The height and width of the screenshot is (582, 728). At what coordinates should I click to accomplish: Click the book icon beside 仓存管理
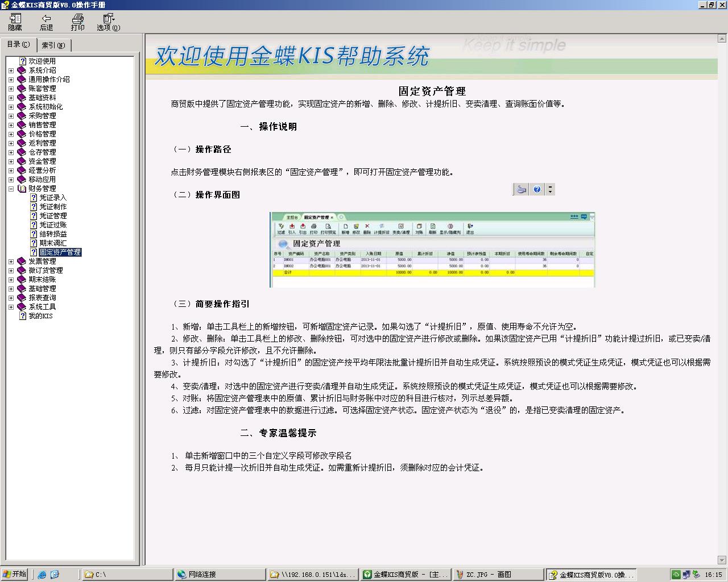click(22, 152)
